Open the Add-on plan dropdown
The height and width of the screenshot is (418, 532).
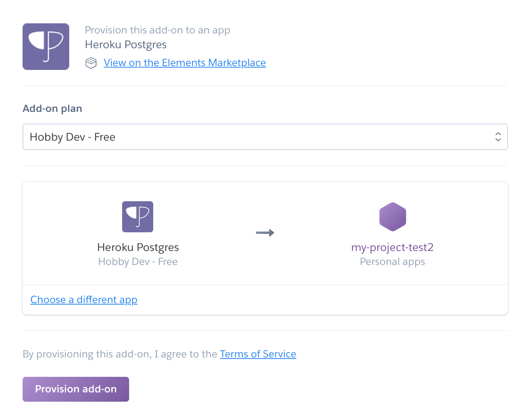click(x=265, y=137)
